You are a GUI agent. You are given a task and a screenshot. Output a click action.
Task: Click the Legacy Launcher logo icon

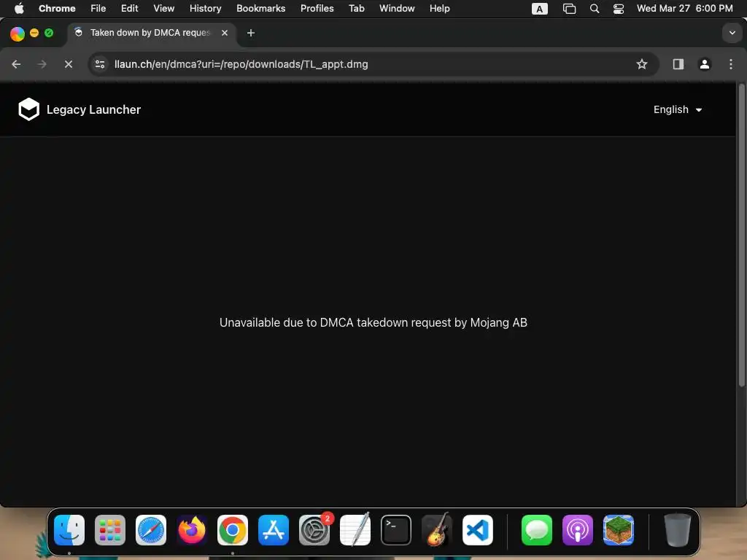pos(28,109)
